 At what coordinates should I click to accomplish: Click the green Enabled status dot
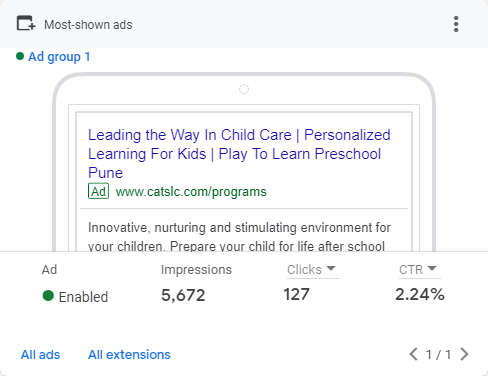tap(48, 295)
